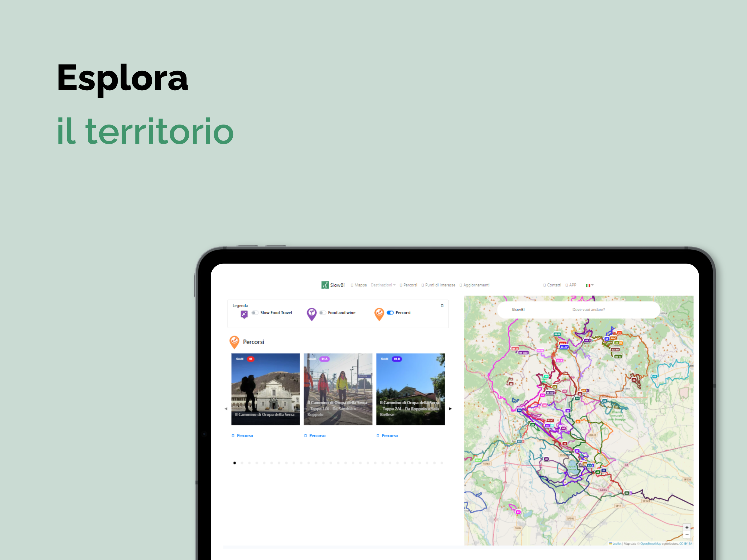This screenshot has height=560, width=747.
Task: Enable the Slow Food Travel toggle
Action: (x=255, y=313)
